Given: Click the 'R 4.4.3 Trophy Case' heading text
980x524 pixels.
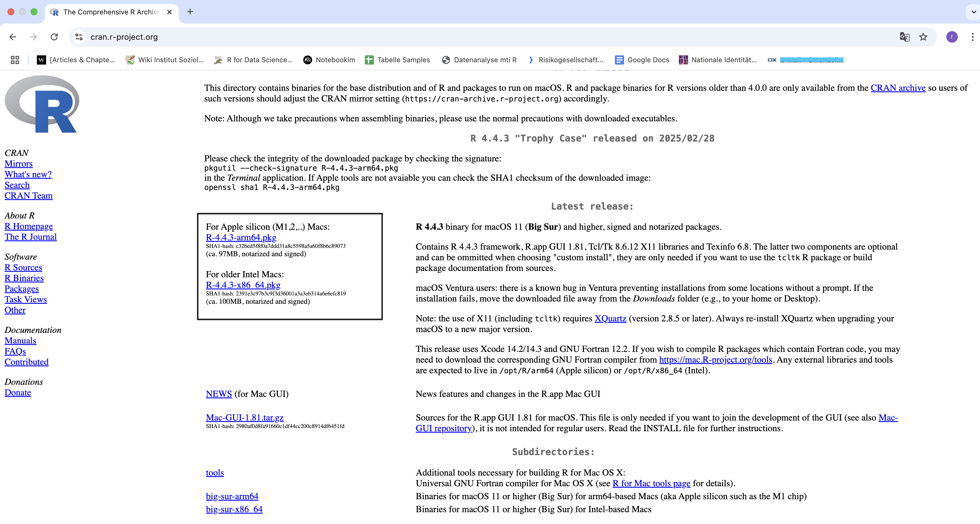Looking at the screenshot, I should (592, 138).
